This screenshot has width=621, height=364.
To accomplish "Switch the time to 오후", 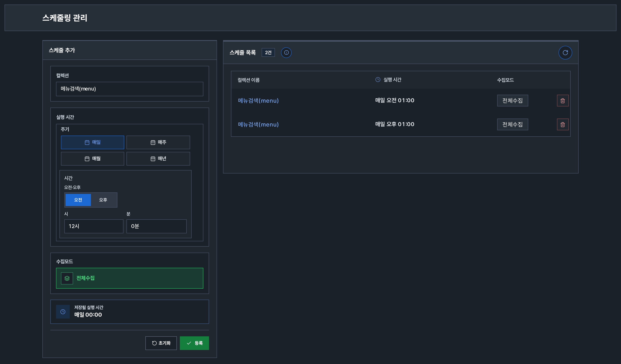I will (103, 200).
